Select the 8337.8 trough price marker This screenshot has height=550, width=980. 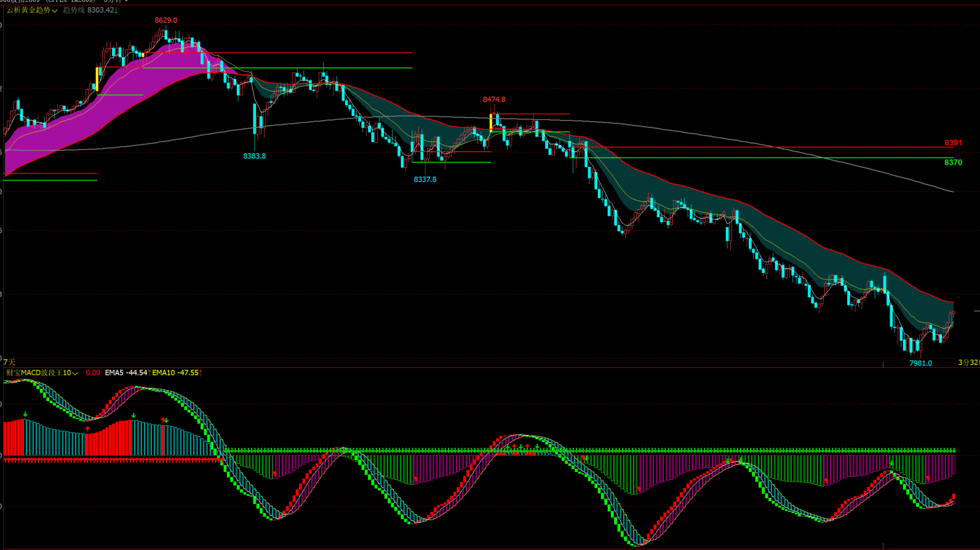coord(425,180)
